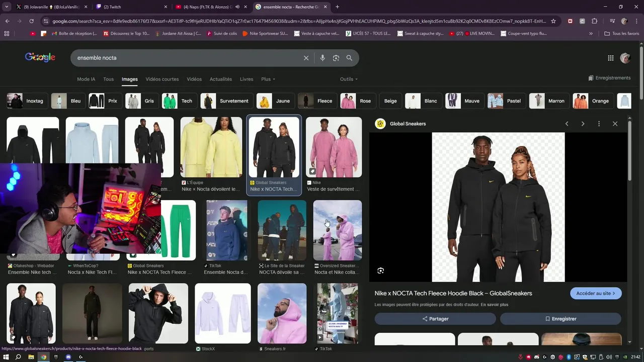Filter results by Bleu chip
This screenshot has height=362, width=644.
pyautogui.click(x=67, y=101)
